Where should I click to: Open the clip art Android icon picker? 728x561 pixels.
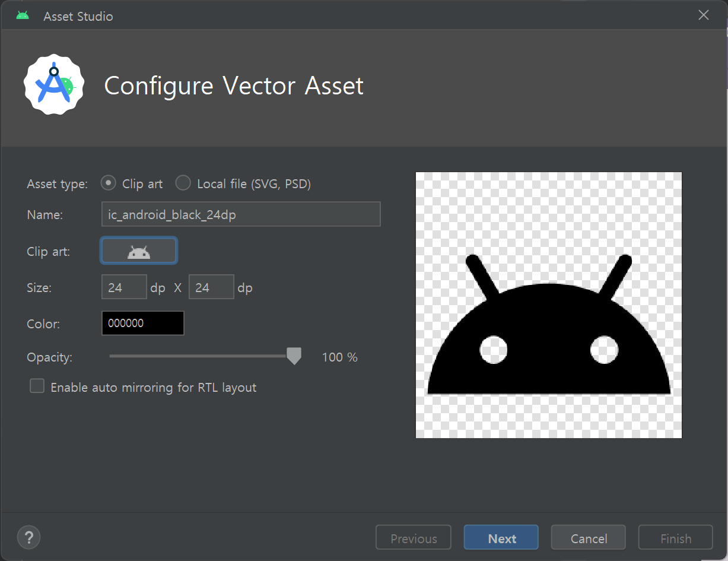click(x=139, y=251)
